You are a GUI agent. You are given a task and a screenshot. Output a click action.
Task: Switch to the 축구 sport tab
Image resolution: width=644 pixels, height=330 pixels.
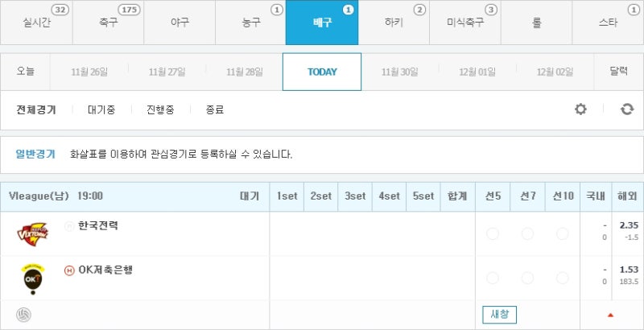click(108, 23)
